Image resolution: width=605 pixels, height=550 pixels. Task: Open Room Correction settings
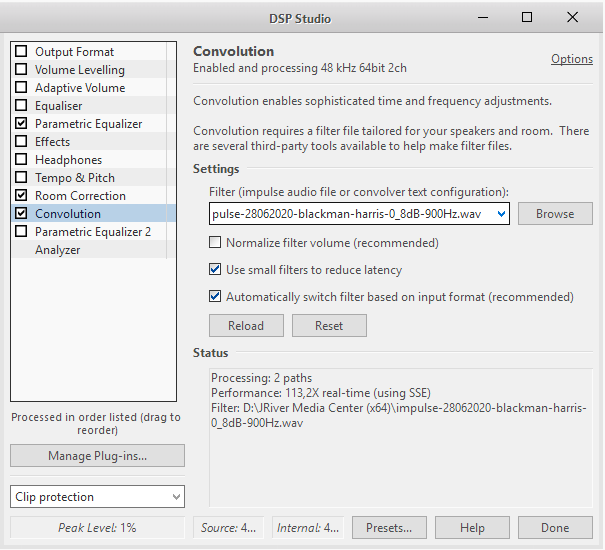coord(80,196)
